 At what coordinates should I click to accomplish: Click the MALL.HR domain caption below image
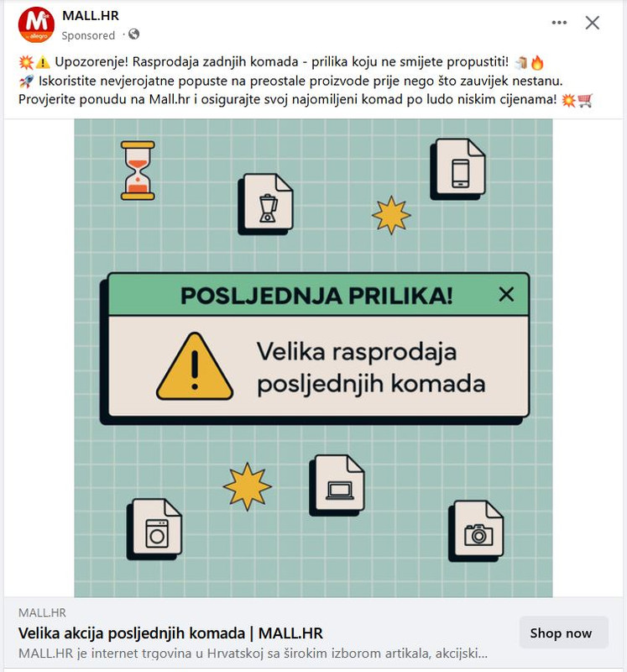(43, 612)
